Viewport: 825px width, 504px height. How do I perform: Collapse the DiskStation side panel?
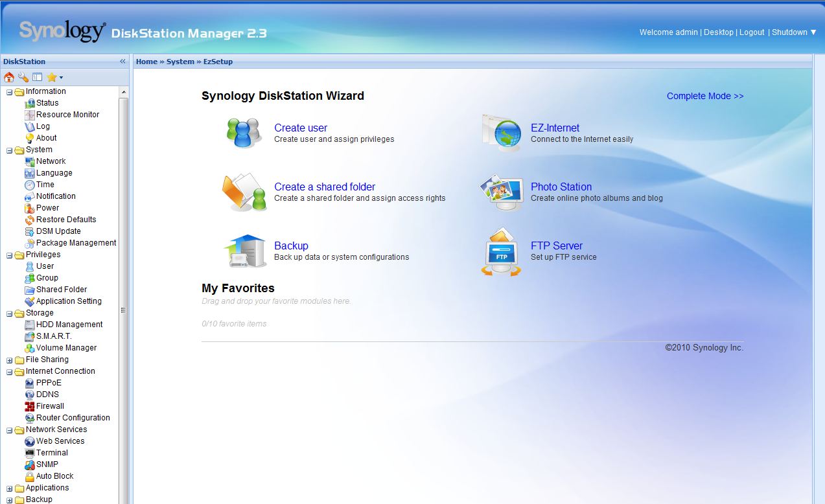coord(122,62)
